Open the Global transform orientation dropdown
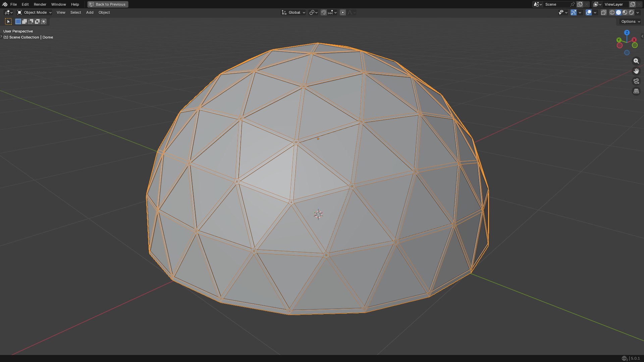This screenshot has height=362, width=644. pos(293,12)
